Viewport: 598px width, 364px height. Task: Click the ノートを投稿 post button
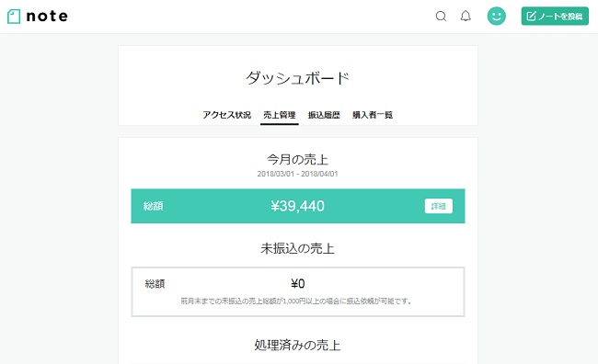[x=555, y=16]
